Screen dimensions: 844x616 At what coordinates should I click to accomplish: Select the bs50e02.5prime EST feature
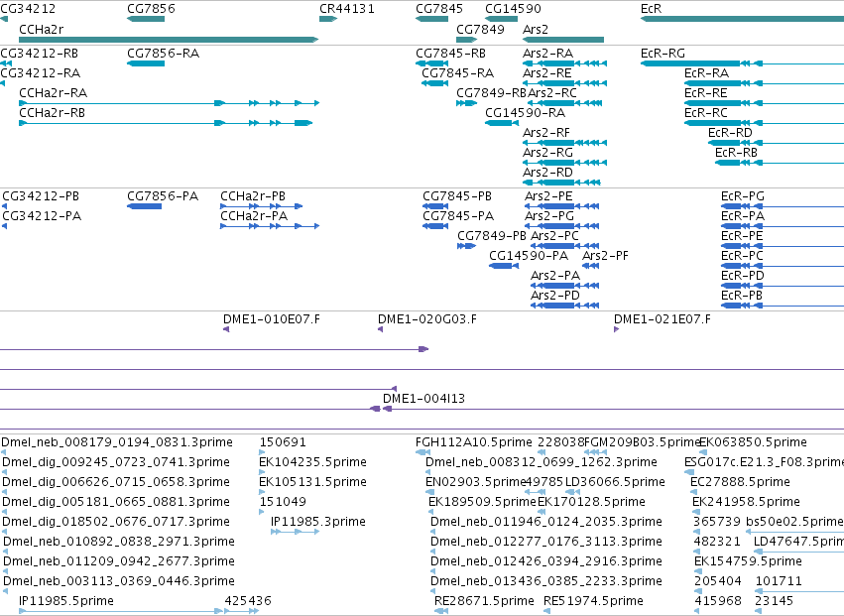tap(795, 532)
